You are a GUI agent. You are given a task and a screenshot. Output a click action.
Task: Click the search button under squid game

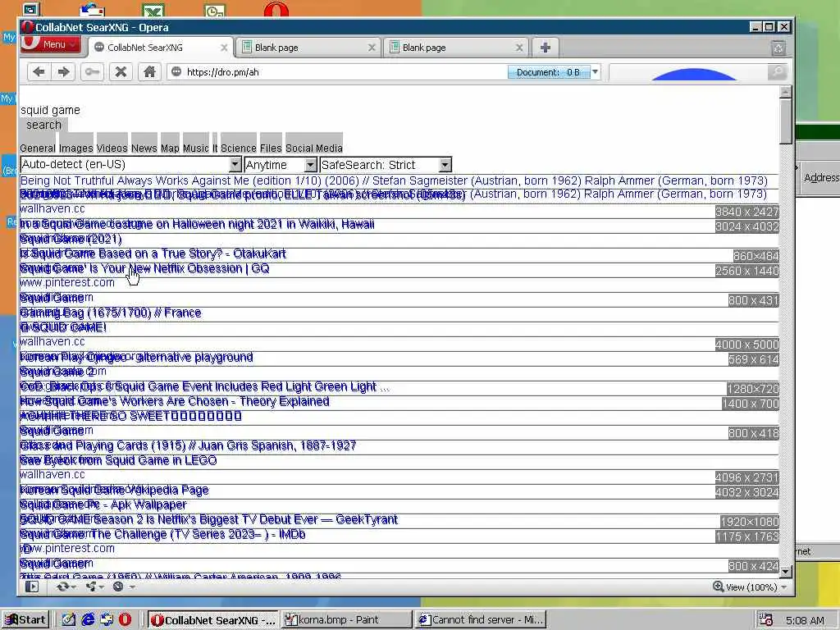click(x=44, y=125)
